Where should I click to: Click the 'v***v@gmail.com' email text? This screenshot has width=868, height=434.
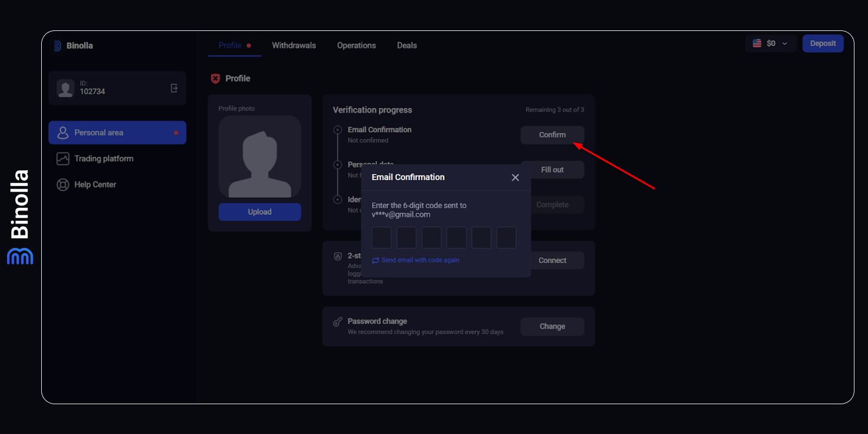click(x=401, y=214)
